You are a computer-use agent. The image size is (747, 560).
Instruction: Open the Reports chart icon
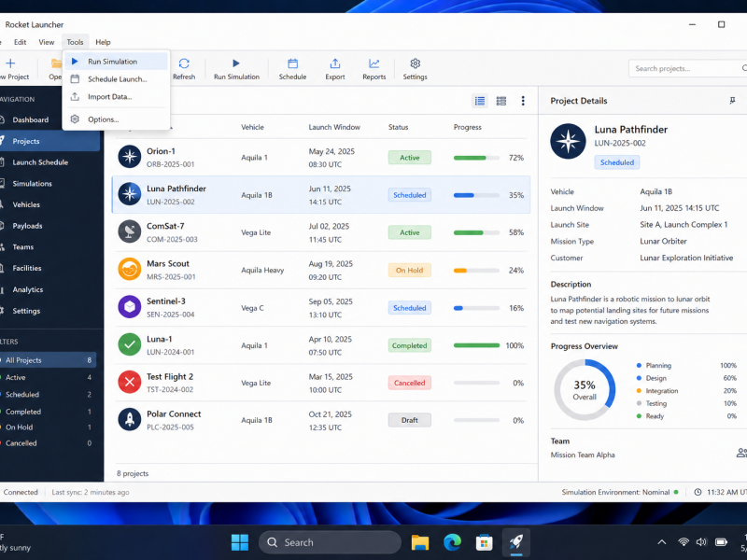(374, 63)
